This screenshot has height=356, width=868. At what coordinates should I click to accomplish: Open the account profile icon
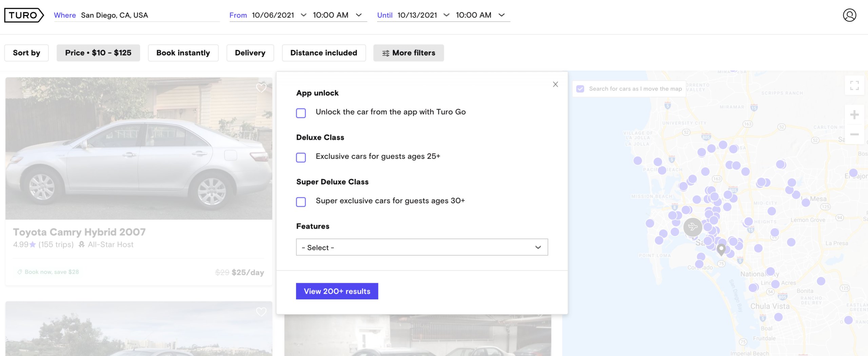coord(849,15)
